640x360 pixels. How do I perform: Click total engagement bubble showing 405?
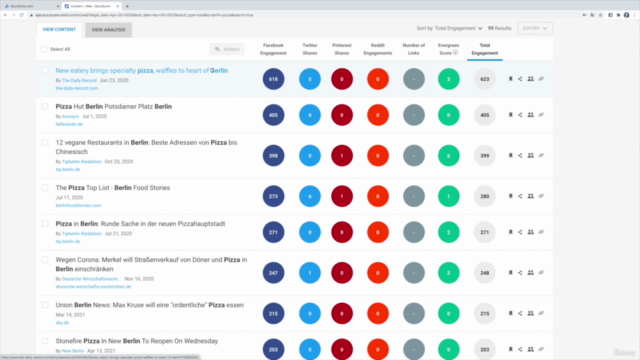pyautogui.click(x=484, y=115)
